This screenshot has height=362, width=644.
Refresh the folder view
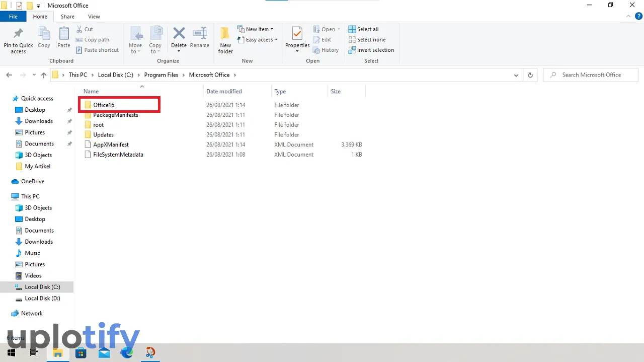tap(530, 75)
